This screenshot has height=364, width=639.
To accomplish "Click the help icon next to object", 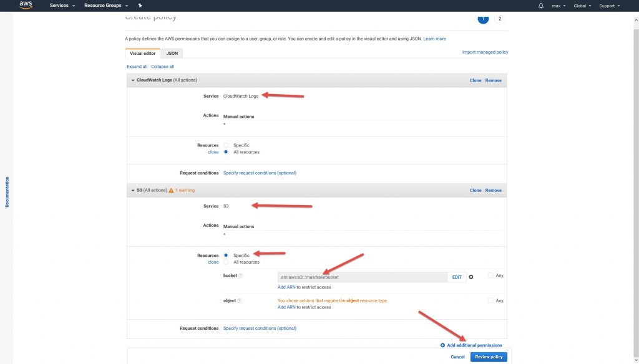I will coord(239,300).
